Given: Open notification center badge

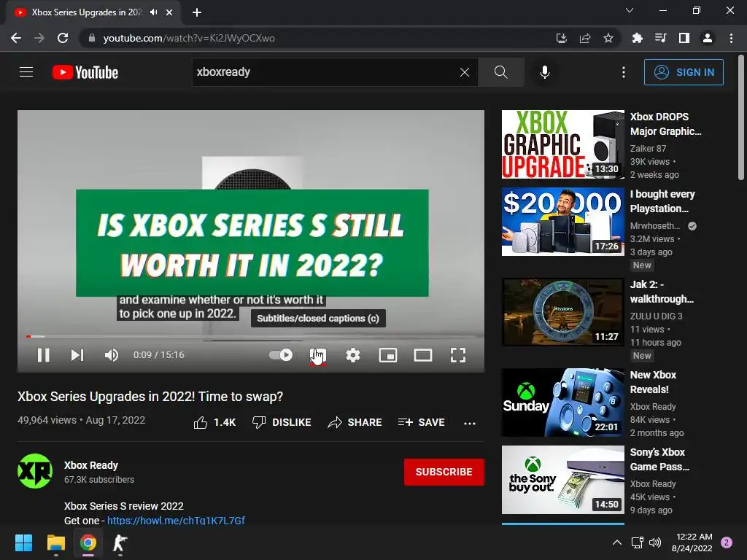Looking at the screenshot, I should [727, 542].
